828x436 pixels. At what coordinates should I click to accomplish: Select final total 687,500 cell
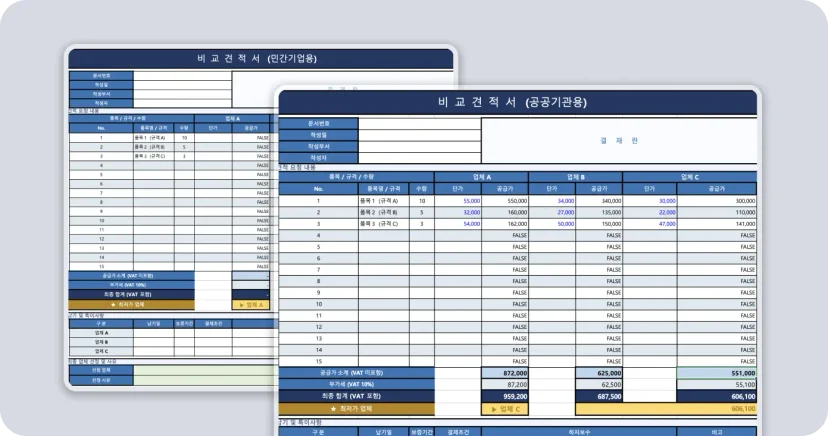tap(599, 396)
